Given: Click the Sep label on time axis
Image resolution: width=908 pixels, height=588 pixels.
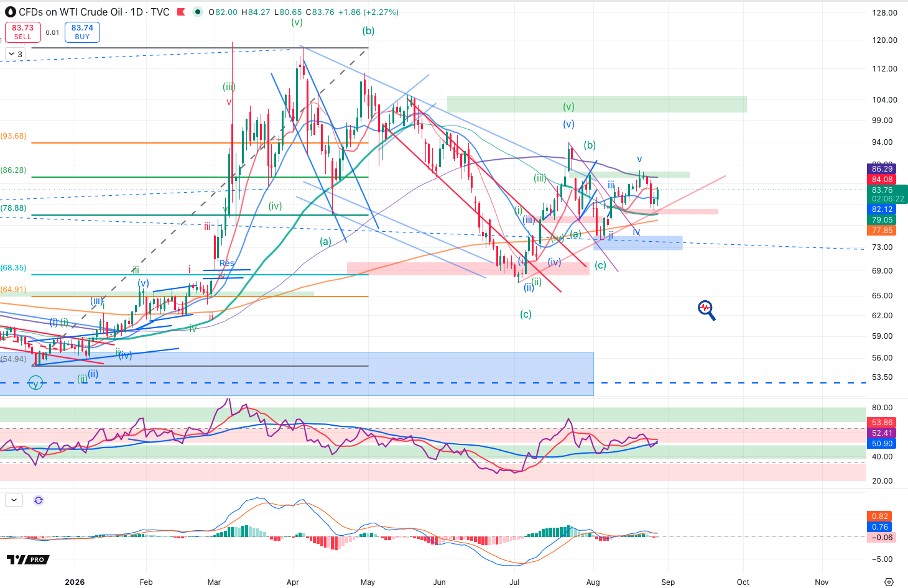Looking at the screenshot, I should [668, 582].
